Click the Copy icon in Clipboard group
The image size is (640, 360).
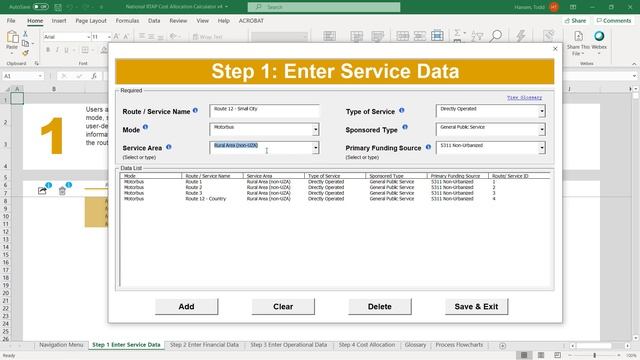coord(25,43)
